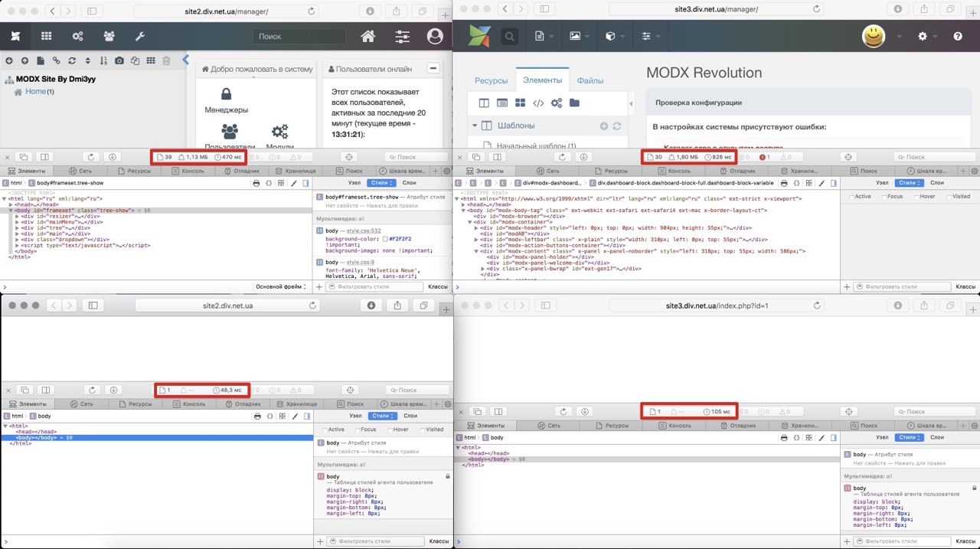Minimize the 'Пользователи онлайн' widget

[433, 68]
